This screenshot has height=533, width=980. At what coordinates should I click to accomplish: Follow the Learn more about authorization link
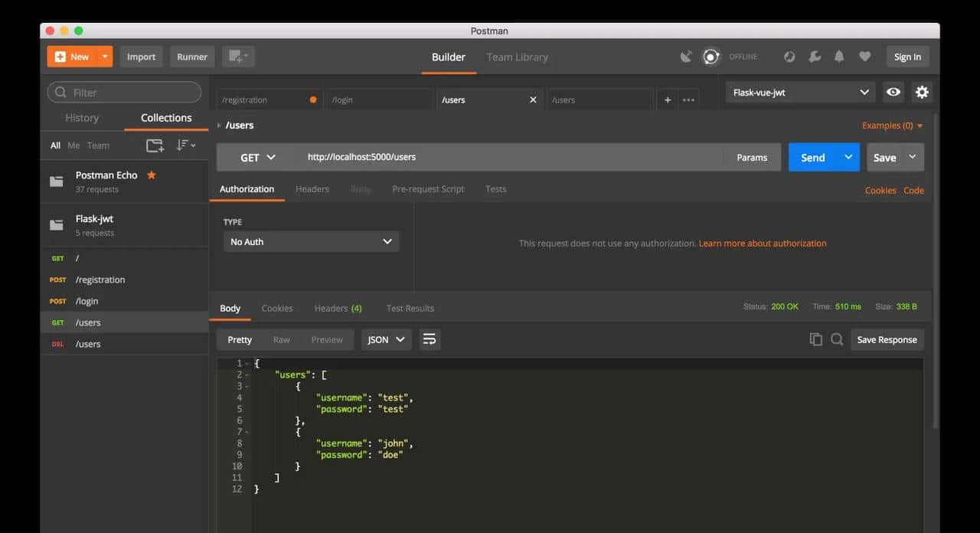(x=763, y=243)
